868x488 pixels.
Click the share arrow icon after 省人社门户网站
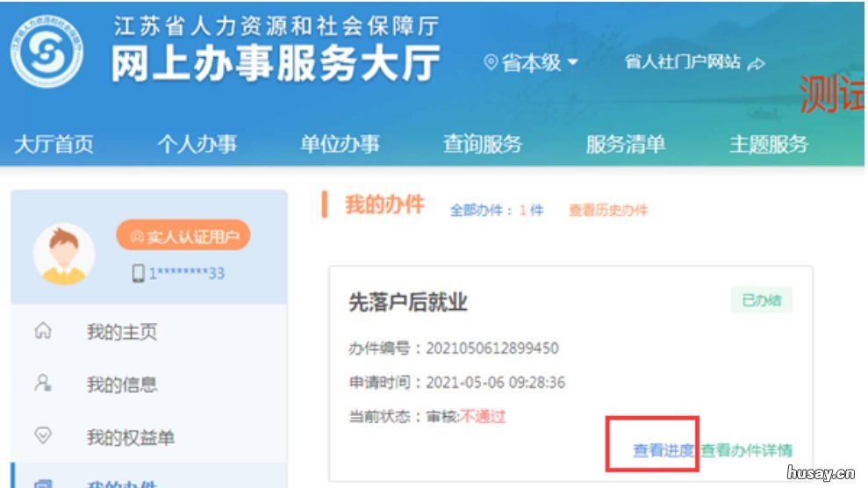756,64
